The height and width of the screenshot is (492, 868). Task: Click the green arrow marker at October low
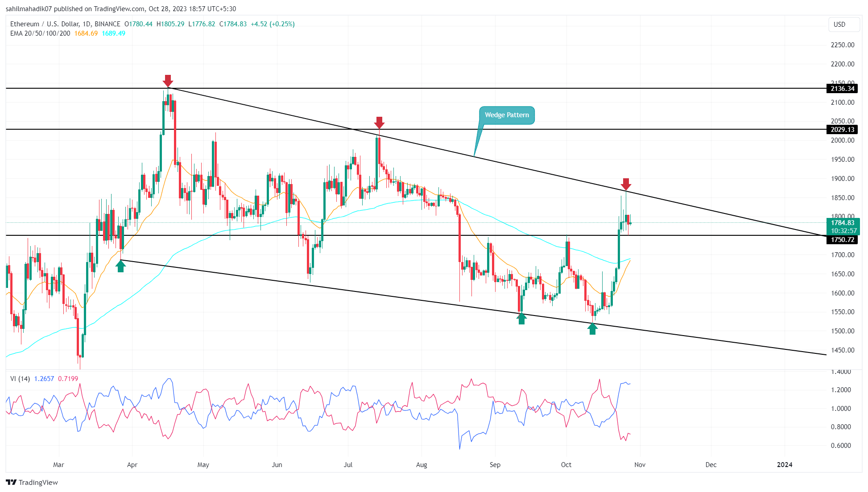tap(592, 329)
